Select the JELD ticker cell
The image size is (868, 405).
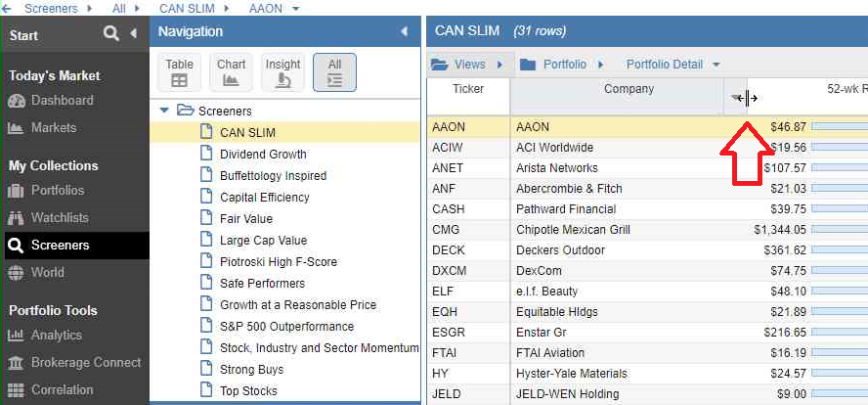point(468,394)
